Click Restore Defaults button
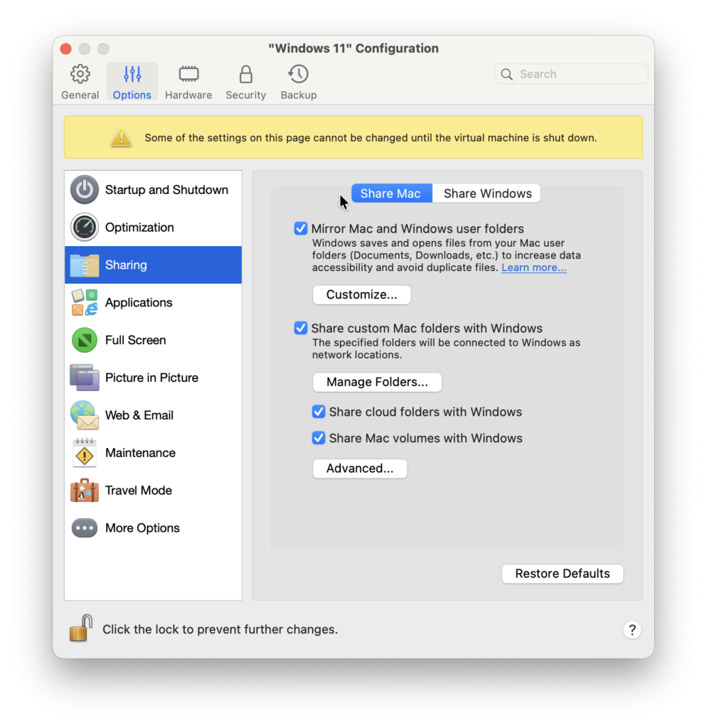 click(x=562, y=574)
